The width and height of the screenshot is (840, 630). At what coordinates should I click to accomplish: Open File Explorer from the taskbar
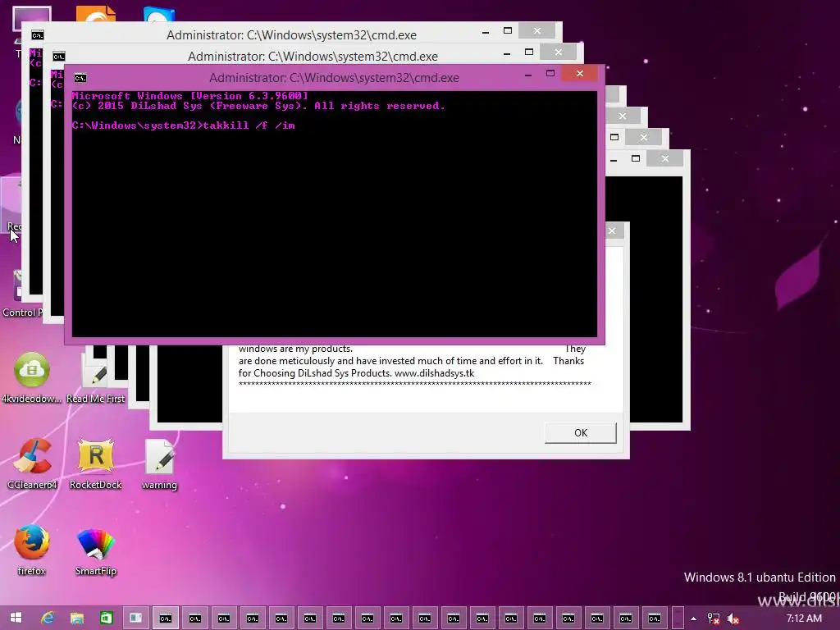point(76,618)
